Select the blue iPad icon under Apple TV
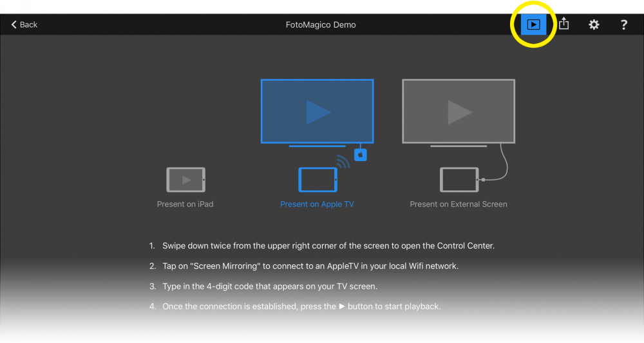The image size is (644, 343). [x=318, y=180]
